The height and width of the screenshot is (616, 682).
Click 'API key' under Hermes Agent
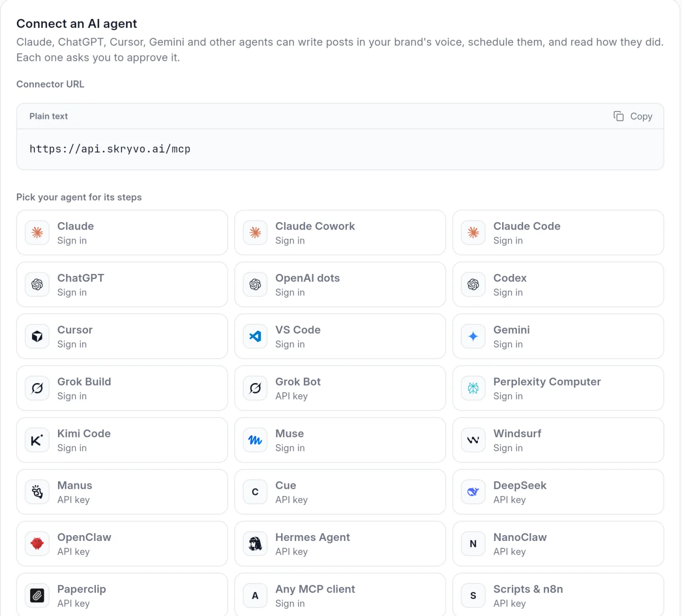(291, 552)
